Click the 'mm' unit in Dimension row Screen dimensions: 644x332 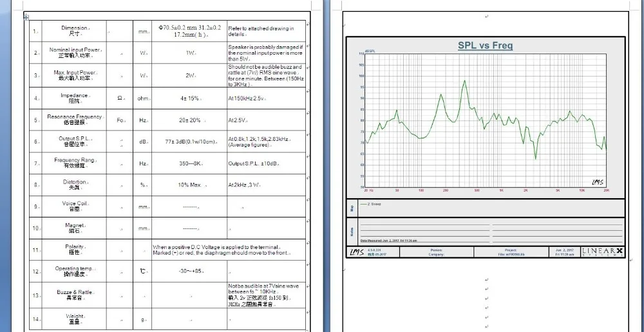[142, 31]
